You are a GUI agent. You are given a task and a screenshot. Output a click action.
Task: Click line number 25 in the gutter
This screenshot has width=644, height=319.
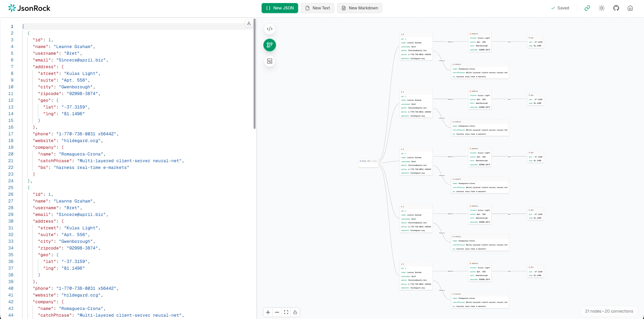click(x=11, y=188)
